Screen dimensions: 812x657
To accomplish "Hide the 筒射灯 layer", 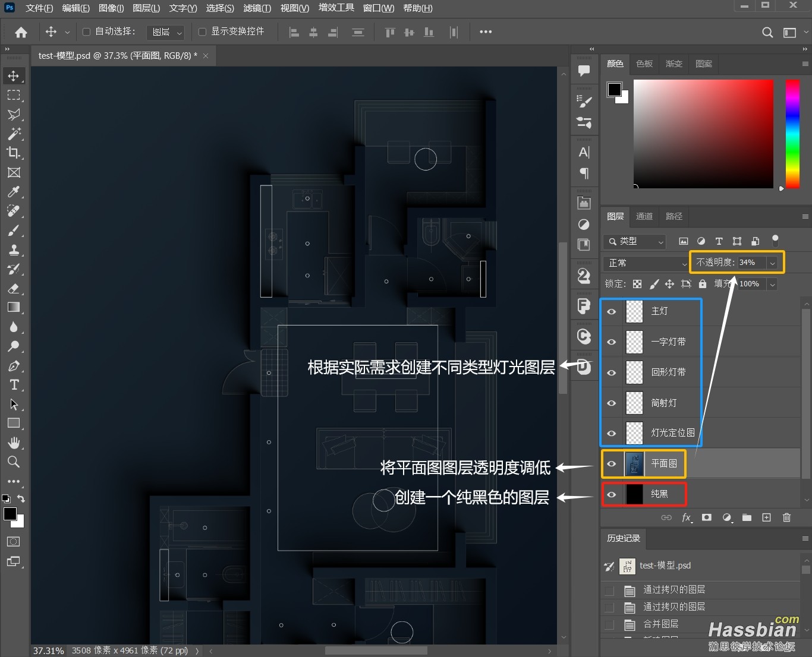I will point(611,403).
